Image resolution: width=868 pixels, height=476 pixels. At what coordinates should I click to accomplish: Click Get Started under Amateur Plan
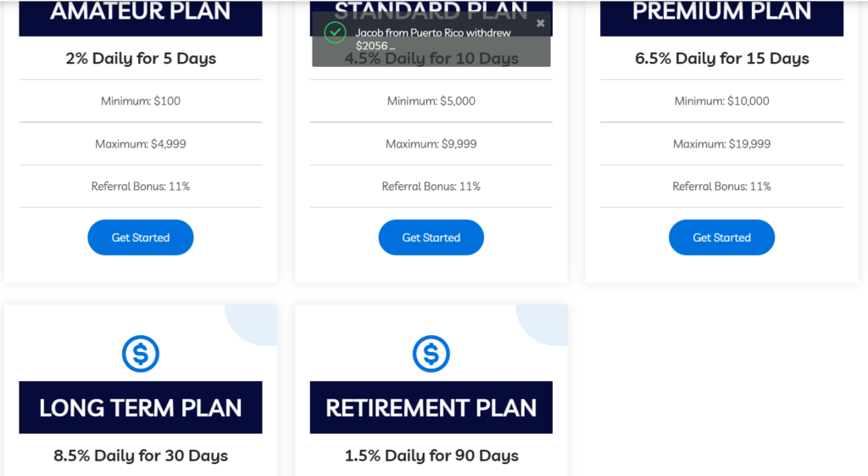click(x=141, y=238)
